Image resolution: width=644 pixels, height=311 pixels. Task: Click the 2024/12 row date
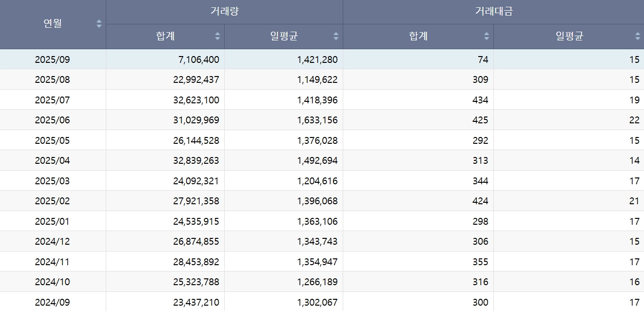pyautogui.click(x=53, y=241)
